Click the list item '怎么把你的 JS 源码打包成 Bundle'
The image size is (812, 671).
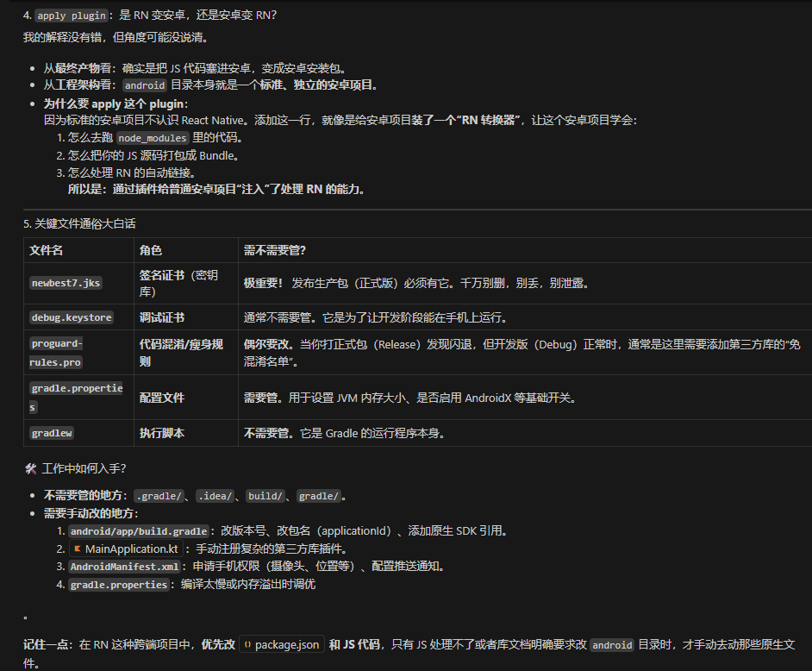(x=153, y=155)
